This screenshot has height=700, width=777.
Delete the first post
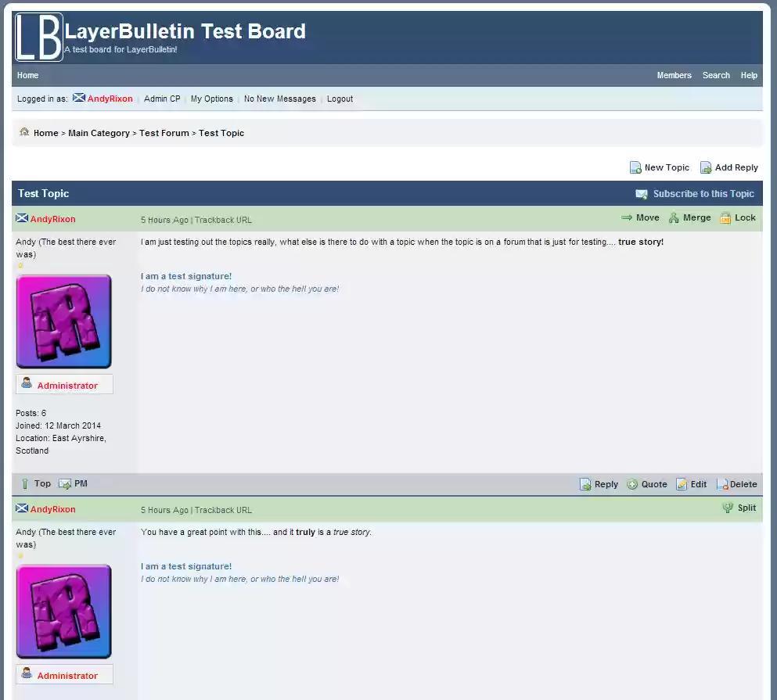click(736, 483)
